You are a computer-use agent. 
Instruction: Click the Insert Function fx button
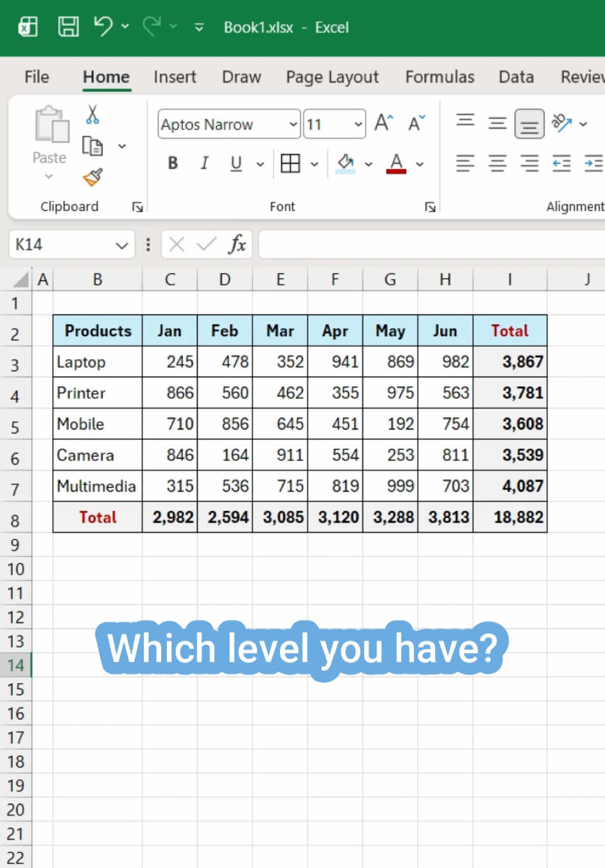[237, 244]
